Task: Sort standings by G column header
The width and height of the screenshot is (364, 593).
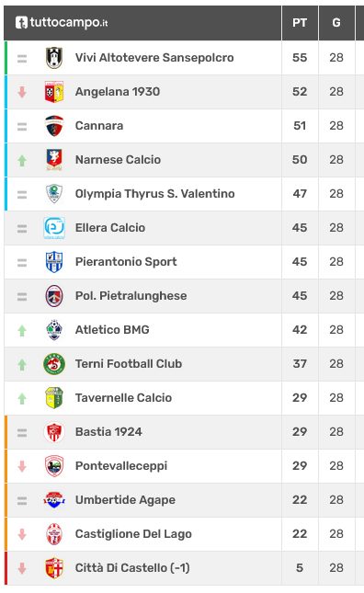Action: coord(336,23)
